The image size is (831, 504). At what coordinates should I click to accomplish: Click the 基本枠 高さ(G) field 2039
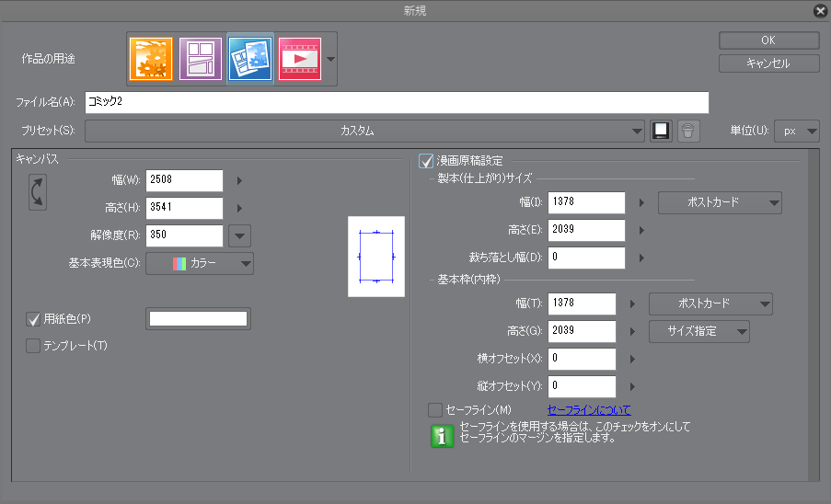tap(582, 331)
